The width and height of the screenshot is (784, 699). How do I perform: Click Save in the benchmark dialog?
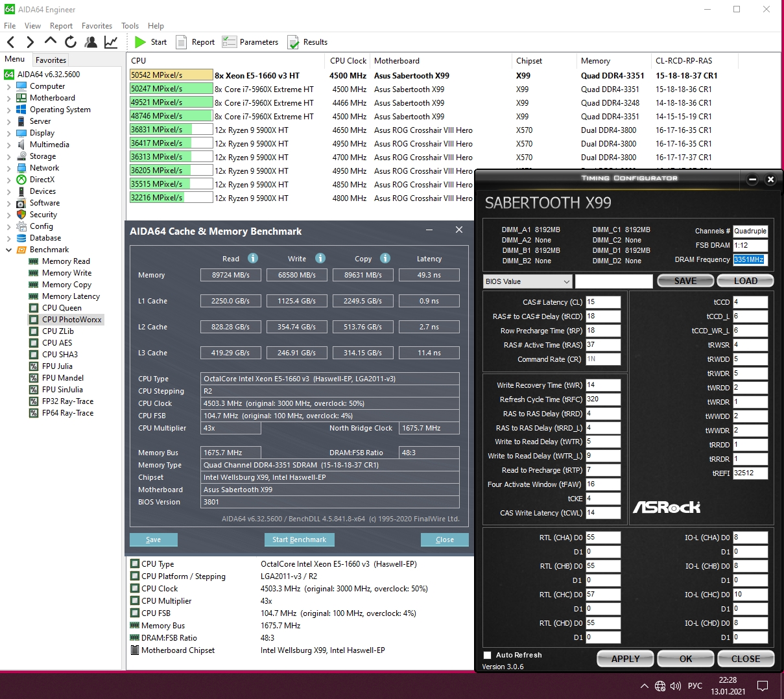pos(154,539)
